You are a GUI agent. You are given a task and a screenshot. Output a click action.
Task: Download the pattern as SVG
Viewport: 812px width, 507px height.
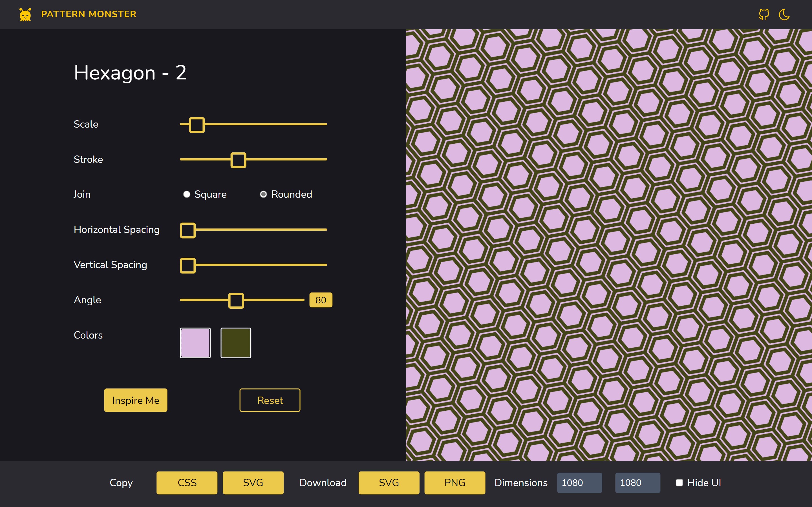point(389,482)
